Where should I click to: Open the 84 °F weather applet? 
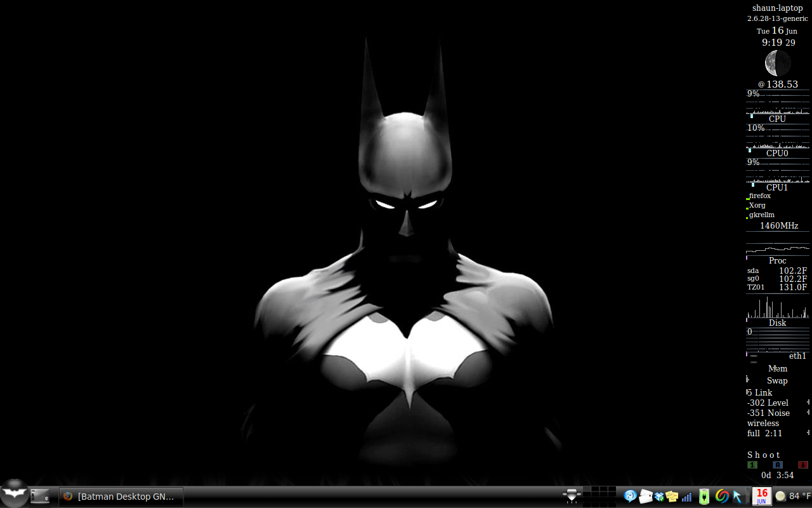793,497
